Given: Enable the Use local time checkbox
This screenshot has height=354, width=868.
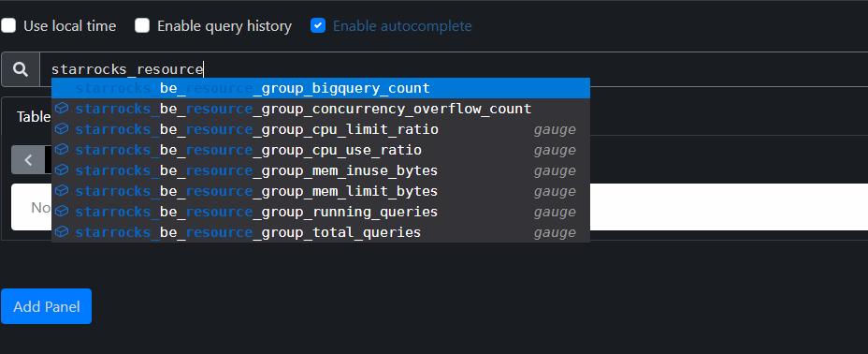Looking at the screenshot, I should [8, 25].
